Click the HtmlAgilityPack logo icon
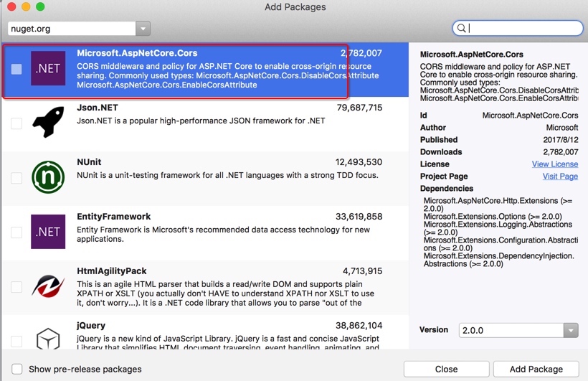This screenshot has height=381, width=588. click(48, 286)
